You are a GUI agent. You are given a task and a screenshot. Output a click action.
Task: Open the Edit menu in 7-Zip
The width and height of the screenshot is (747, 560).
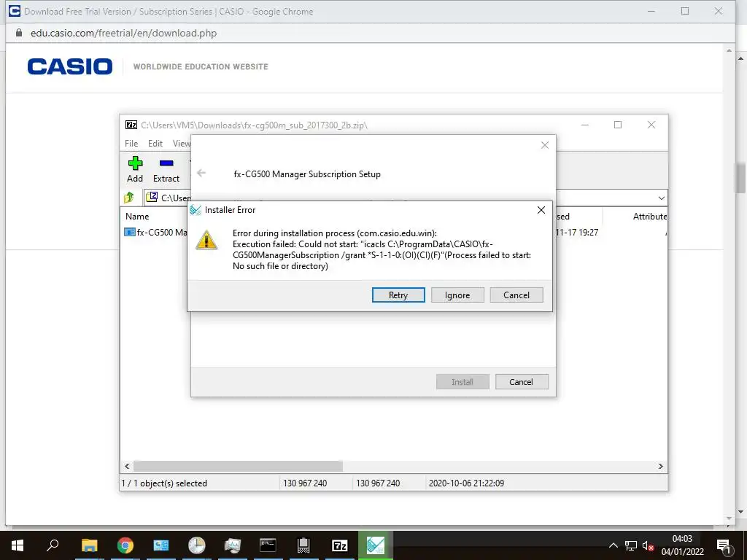155,144
